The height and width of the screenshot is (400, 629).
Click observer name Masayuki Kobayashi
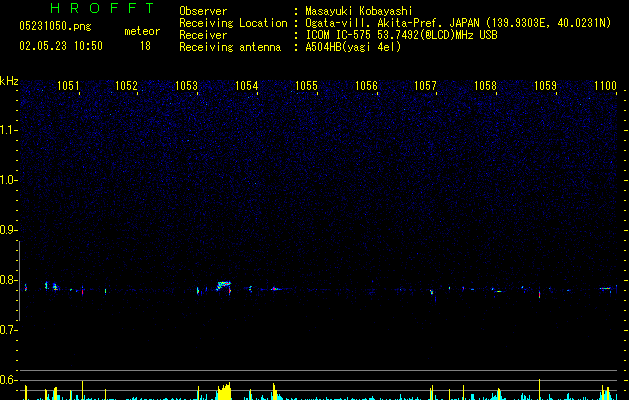point(359,11)
